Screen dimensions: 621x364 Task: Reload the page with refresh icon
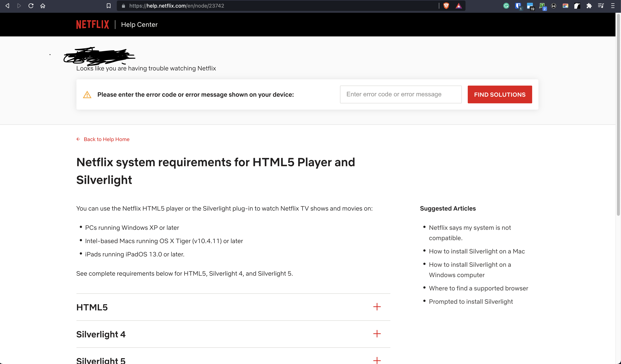point(31,6)
